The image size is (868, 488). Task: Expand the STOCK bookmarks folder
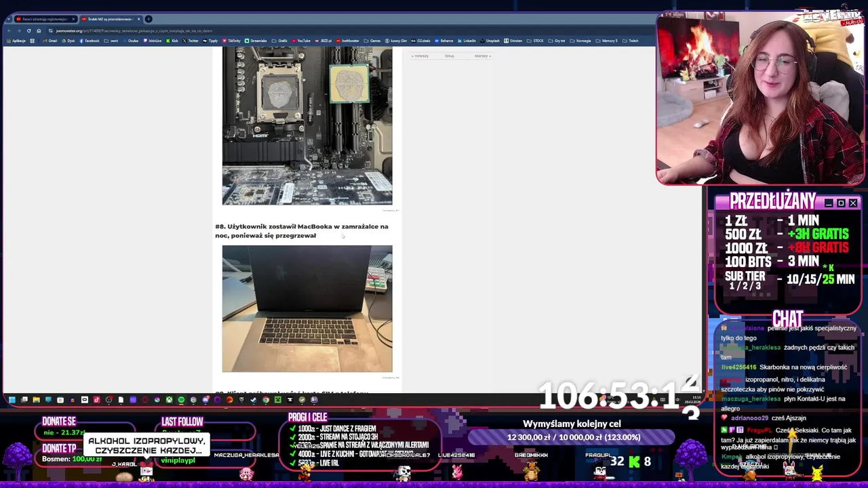click(536, 41)
